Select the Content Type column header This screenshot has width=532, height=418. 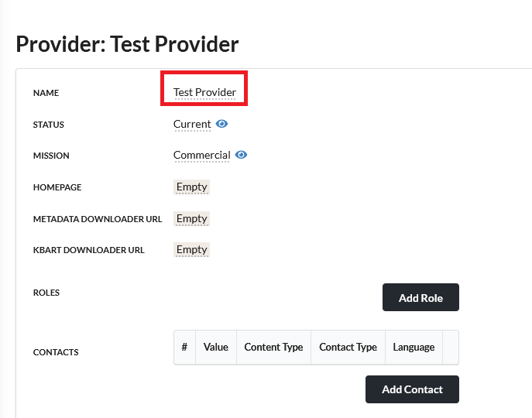pyautogui.click(x=273, y=347)
